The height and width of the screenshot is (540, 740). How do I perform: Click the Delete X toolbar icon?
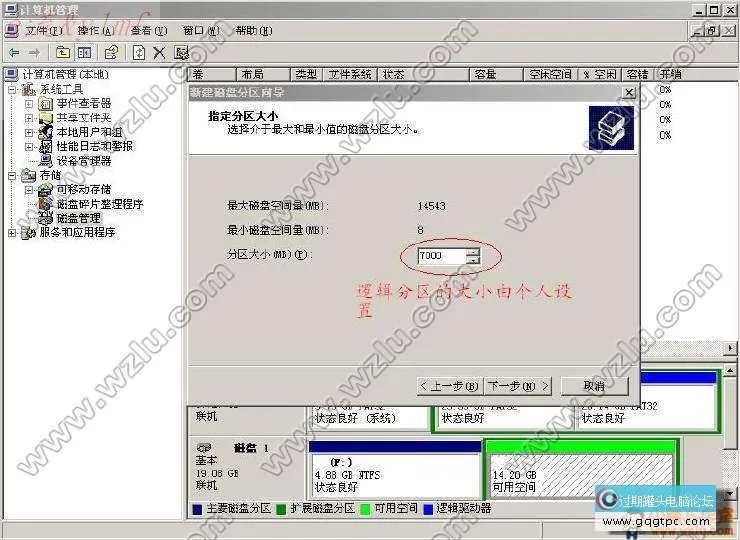(x=159, y=52)
